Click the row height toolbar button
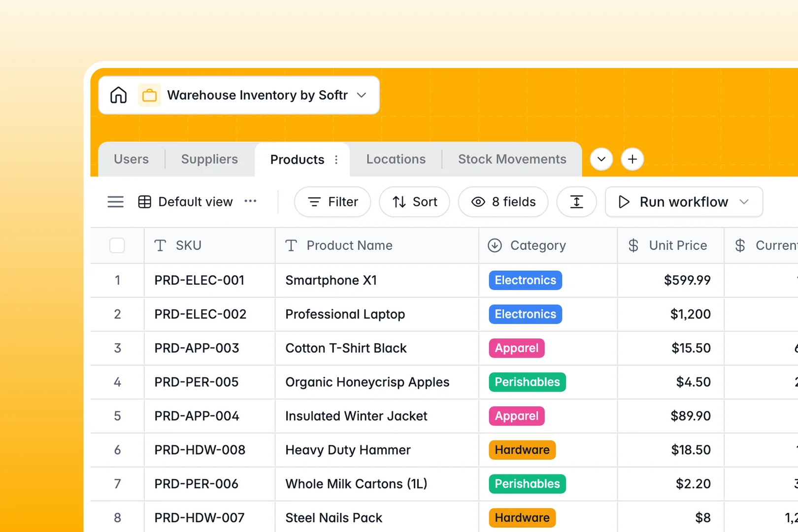The image size is (798, 532). [576, 202]
